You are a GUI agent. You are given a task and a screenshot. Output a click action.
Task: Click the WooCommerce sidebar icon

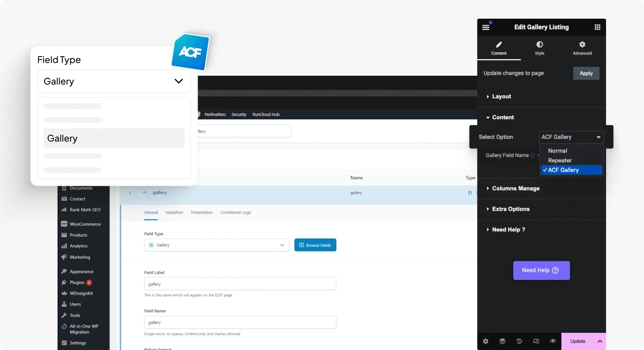click(64, 224)
